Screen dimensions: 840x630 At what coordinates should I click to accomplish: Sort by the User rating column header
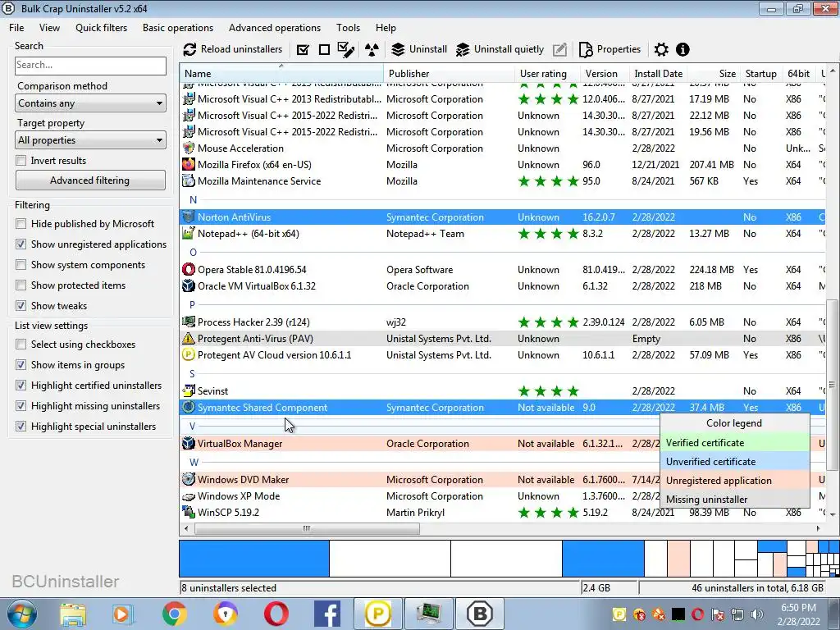pyautogui.click(x=547, y=73)
